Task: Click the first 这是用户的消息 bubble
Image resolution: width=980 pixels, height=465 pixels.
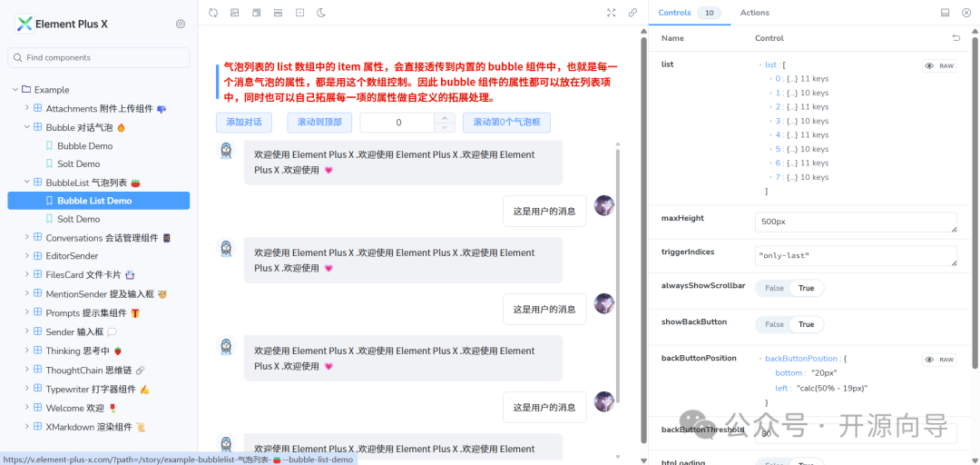Action: point(544,211)
